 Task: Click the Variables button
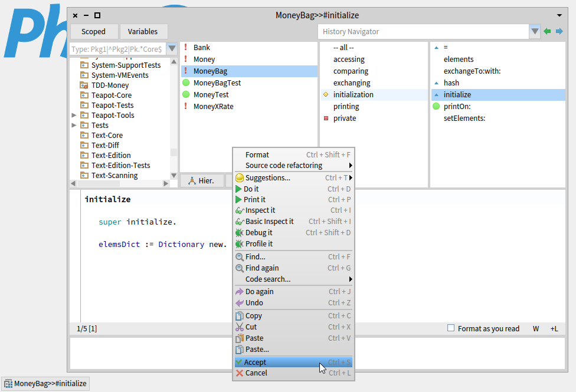[x=143, y=32]
